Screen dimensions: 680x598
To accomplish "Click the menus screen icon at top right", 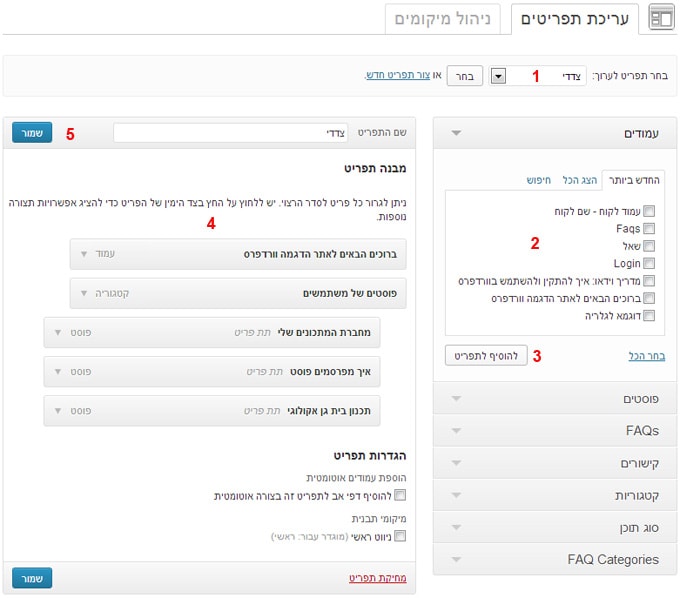I will (662, 18).
